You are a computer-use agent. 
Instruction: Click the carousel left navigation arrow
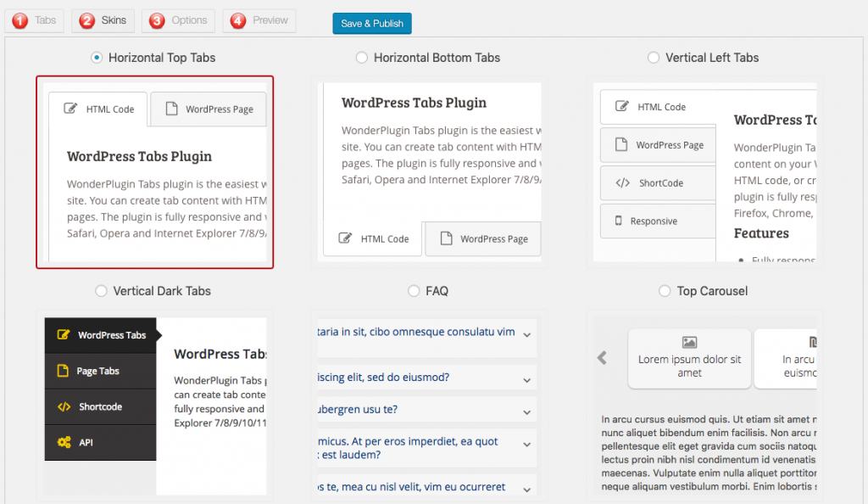pyautogui.click(x=602, y=358)
